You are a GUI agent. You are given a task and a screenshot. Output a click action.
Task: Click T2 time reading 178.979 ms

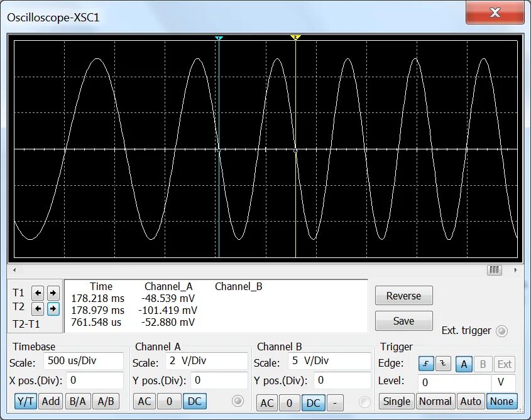(x=97, y=310)
